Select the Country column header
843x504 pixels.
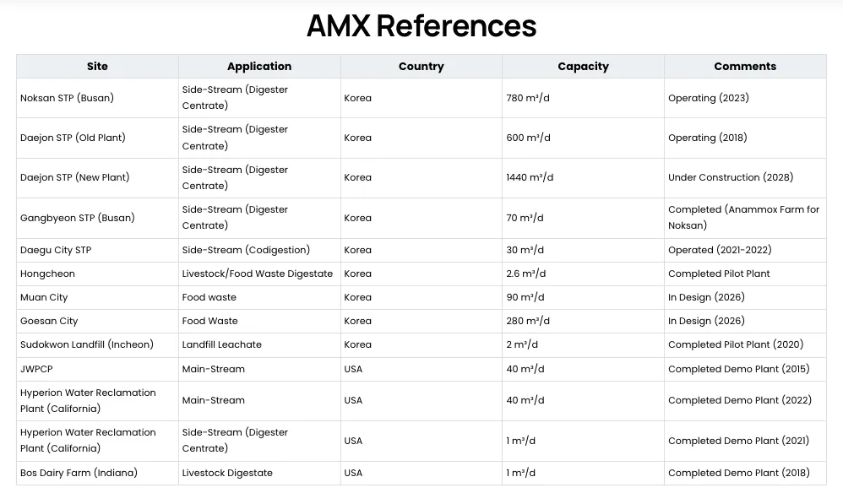click(421, 67)
